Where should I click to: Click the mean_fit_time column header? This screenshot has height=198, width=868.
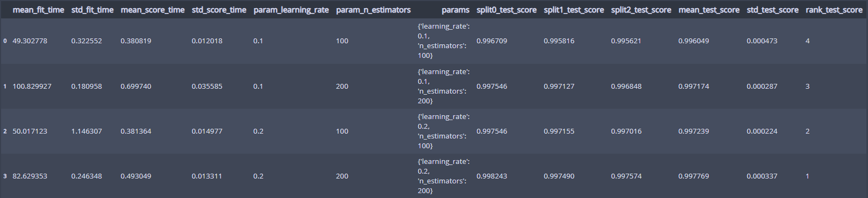click(38, 10)
